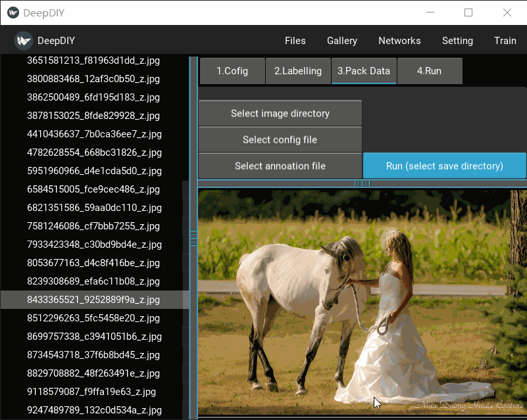
Task: Select file 6821351586_59aa0dc110_z.jpg
Action: 94,208
